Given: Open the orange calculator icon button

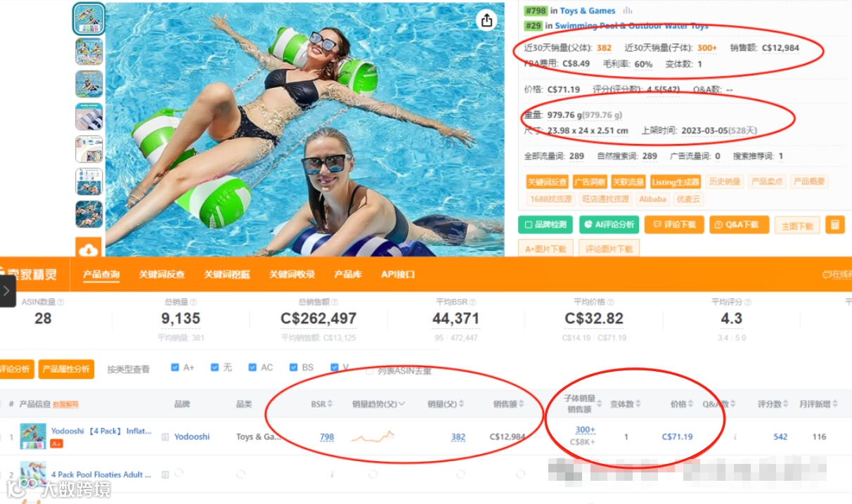Looking at the screenshot, I should click(x=835, y=225).
